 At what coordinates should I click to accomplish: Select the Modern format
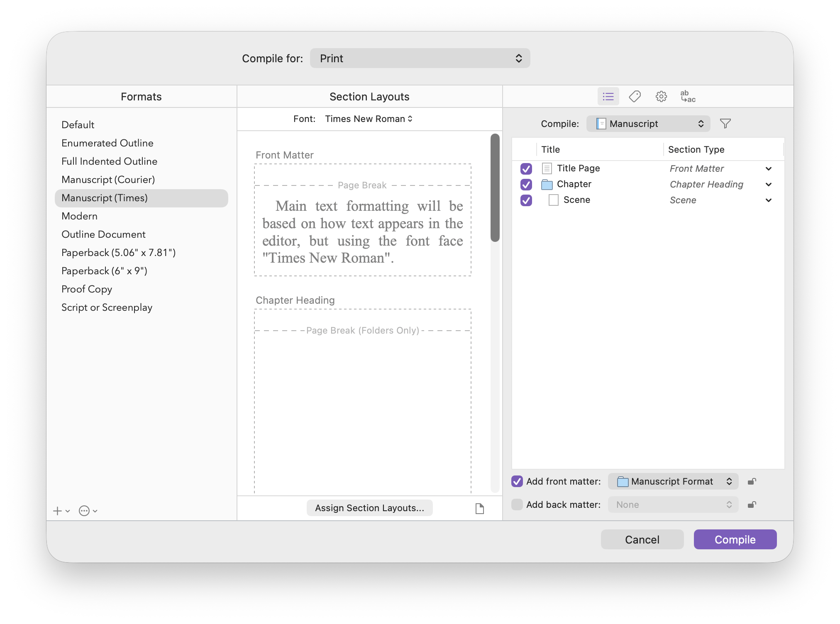(x=79, y=216)
